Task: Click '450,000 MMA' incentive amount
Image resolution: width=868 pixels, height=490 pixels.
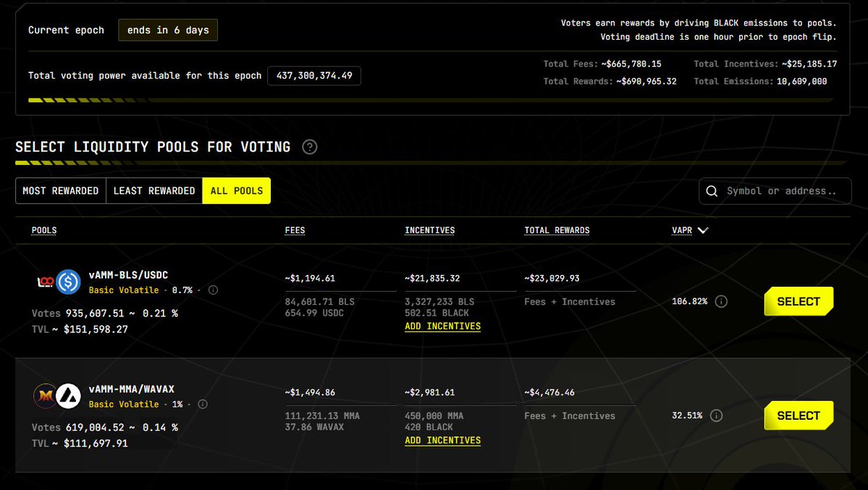Action: tap(434, 415)
